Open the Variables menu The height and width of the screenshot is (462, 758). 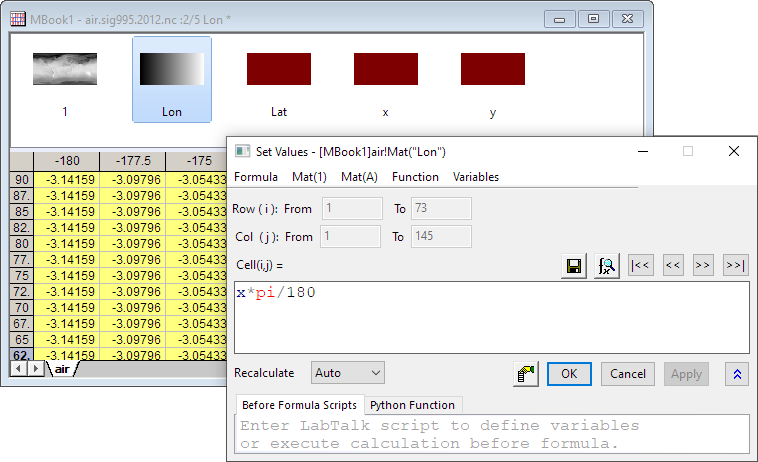[476, 177]
